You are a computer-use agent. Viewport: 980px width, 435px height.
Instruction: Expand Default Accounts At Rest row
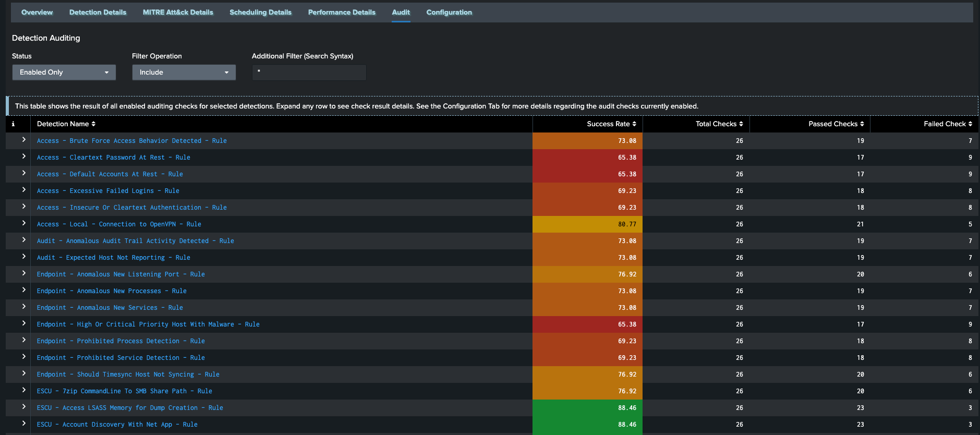point(23,173)
